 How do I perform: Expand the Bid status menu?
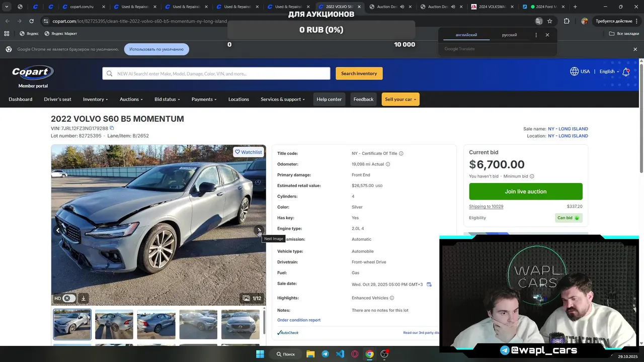pyautogui.click(x=167, y=99)
